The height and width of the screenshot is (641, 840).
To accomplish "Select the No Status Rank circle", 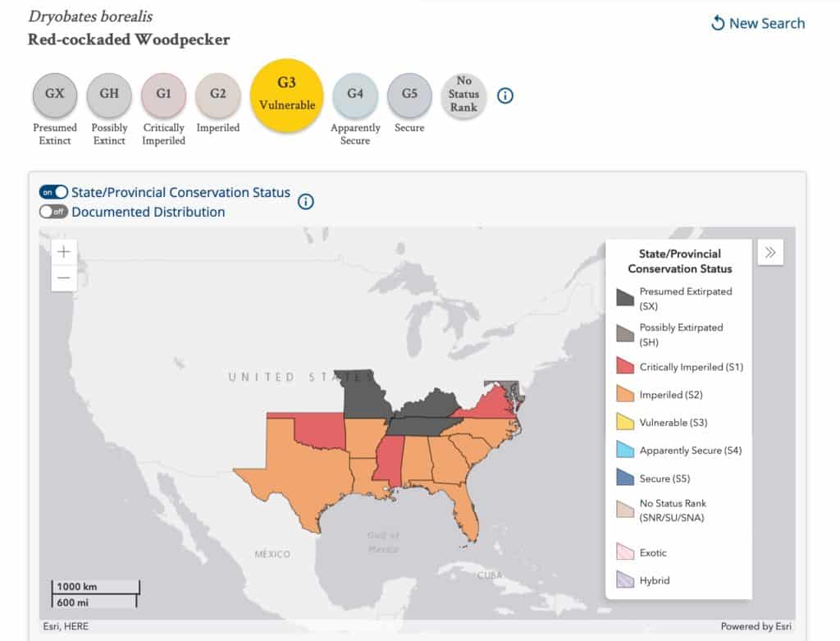I will pyautogui.click(x=463, y=95).
